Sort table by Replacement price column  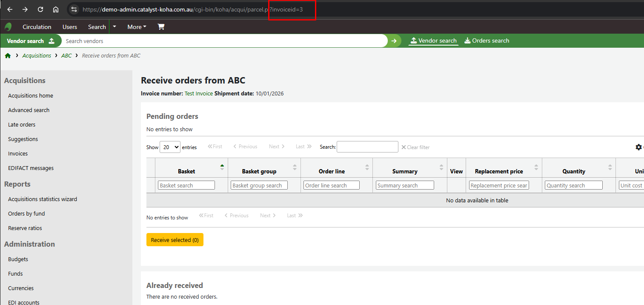(498, 171)
